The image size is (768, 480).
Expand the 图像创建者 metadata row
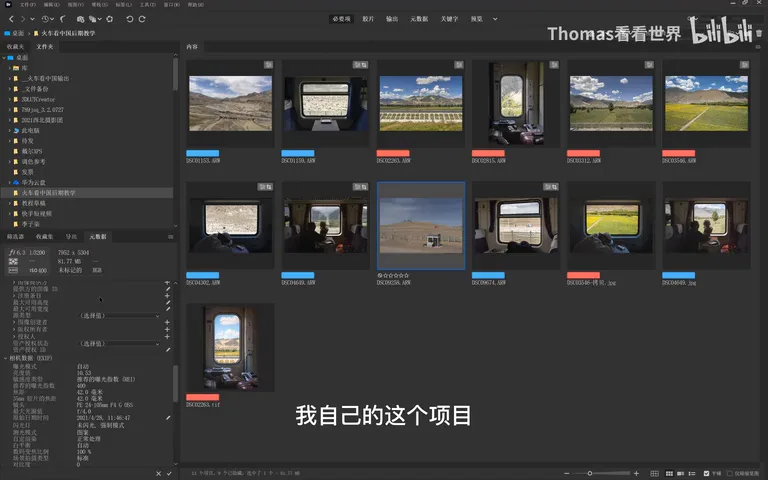[x=14, y=322]
